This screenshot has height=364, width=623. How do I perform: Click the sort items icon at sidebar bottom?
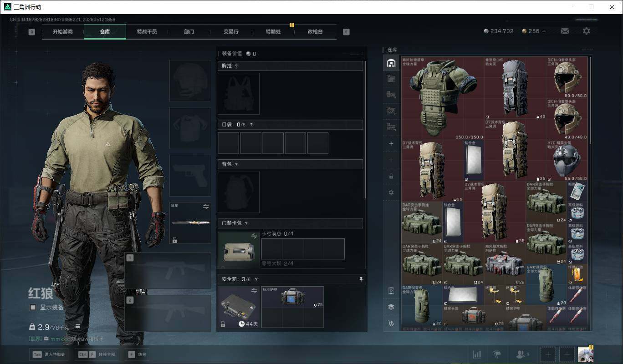coord(391,324)
